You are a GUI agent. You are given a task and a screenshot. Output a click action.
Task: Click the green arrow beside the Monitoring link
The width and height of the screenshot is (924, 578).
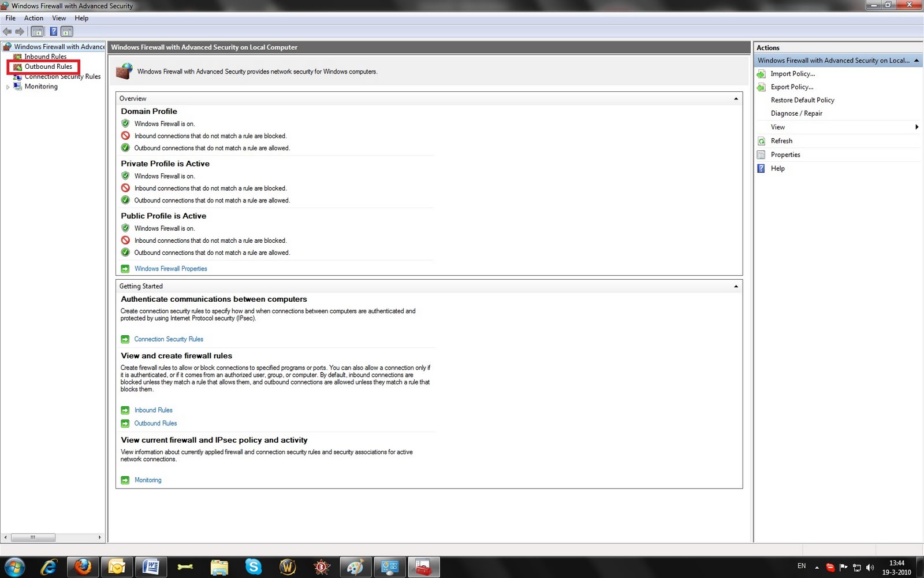(x=125, y=480)
